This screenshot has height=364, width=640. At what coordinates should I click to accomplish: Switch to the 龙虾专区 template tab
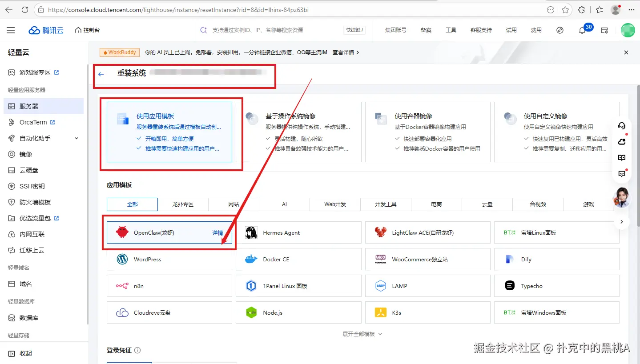[x=183, y=204]
